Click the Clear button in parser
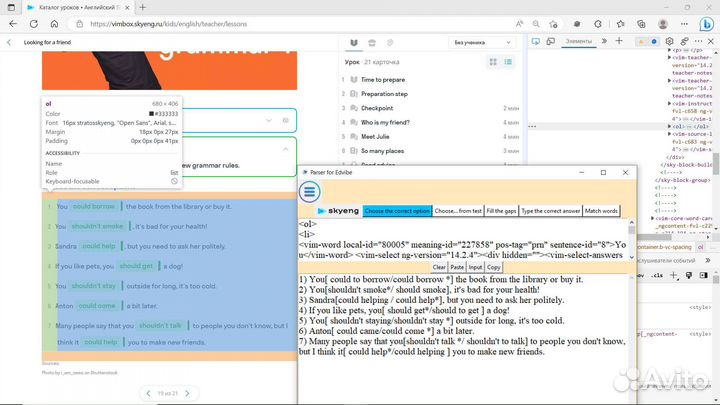Viewport: 720px width, 405px height. (x=439, y=267)
